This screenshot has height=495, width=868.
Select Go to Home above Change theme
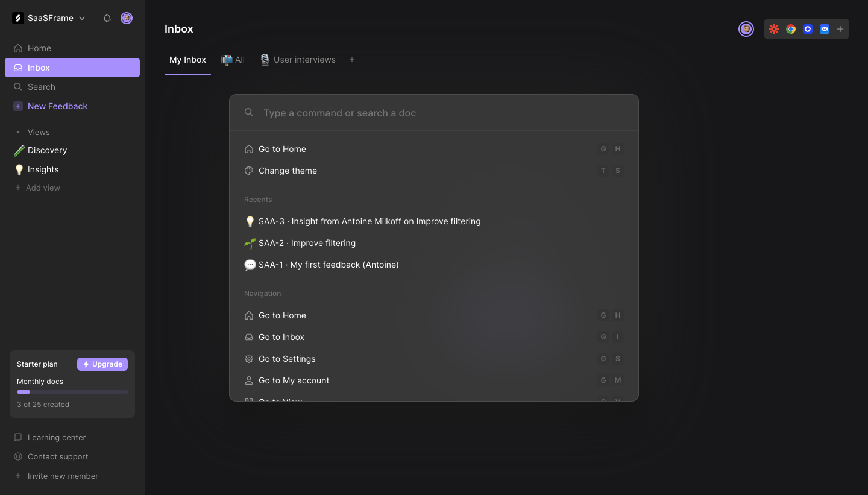pyautogui.click(x=434, y=149)
